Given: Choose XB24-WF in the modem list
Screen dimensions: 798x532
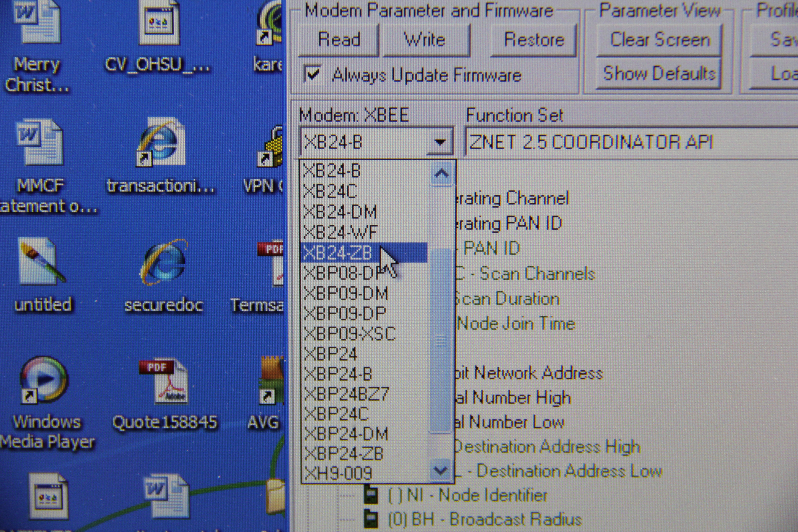Looking at the screenshot, I should 364,232.
